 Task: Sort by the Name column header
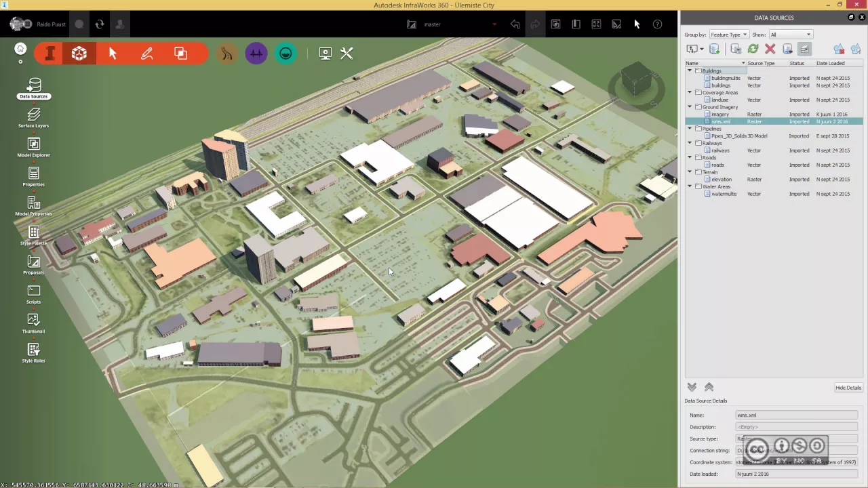pyautogui.click(x=715, y=63)
